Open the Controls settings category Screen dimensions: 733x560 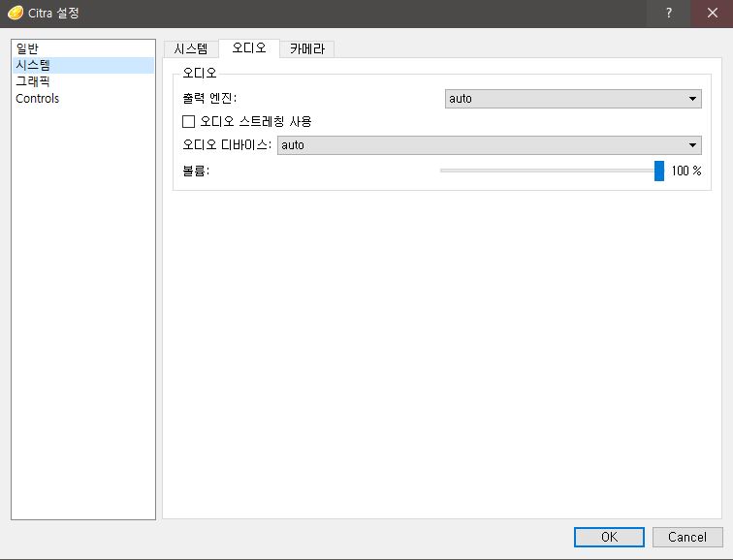point(37,98)
